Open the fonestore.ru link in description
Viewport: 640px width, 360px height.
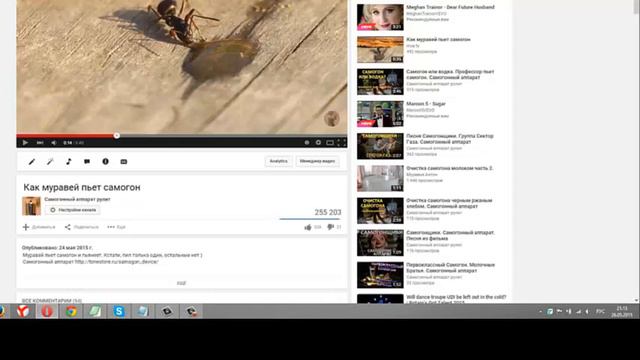click(116, 262)
